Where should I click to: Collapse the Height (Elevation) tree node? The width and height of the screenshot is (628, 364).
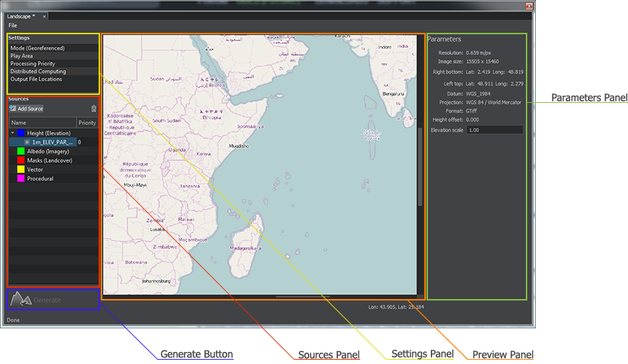pyautogui.click(x=13, y=133)
